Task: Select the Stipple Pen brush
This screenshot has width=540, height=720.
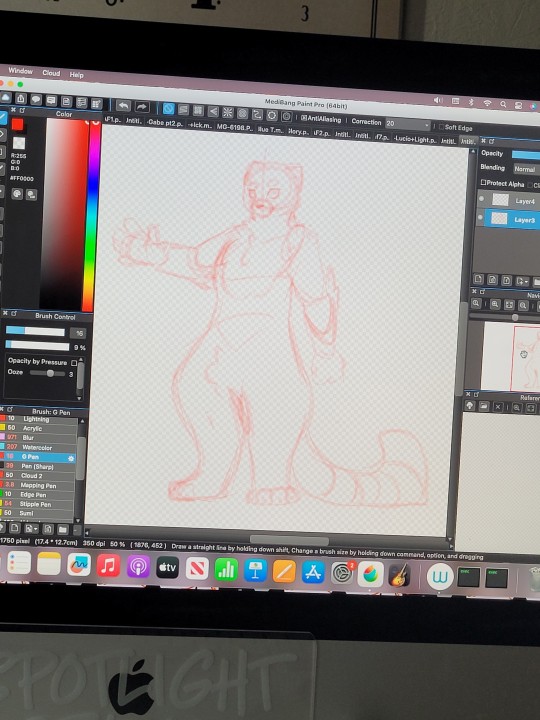Action: click(37, 504)
